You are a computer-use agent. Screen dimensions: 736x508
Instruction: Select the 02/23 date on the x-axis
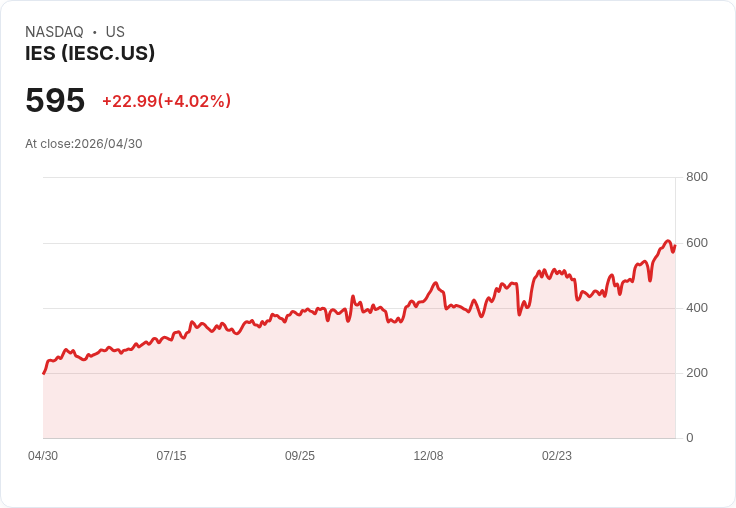click(x=557, y=456)
